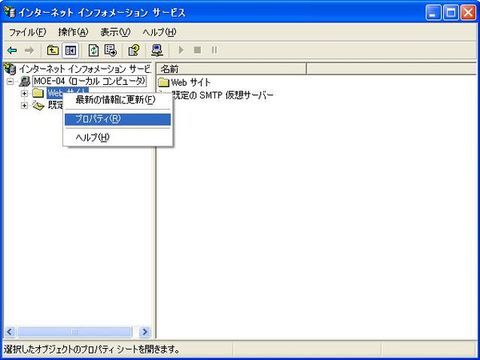Open the Help question mark icon
Viewport: 480px width, 360px height.
(134, 51)
